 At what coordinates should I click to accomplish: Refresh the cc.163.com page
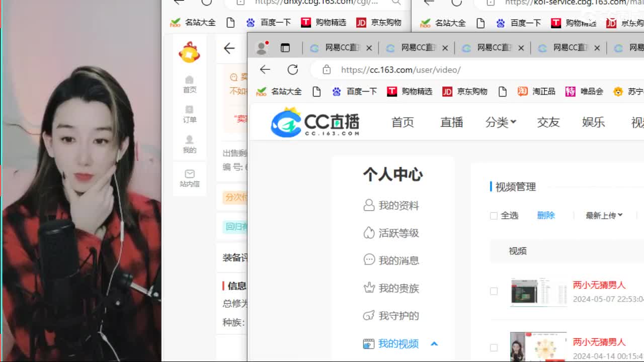(293, 69)
